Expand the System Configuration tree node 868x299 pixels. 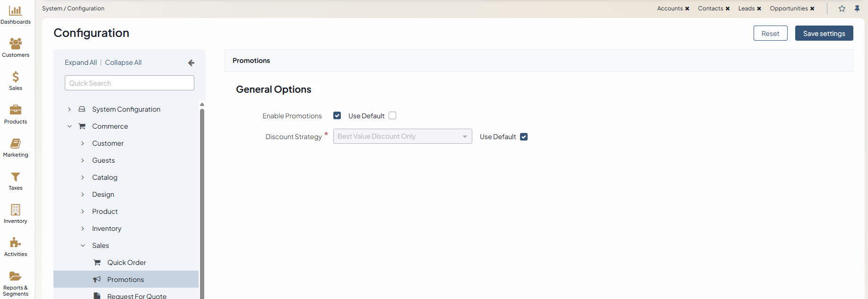[69, 109]
